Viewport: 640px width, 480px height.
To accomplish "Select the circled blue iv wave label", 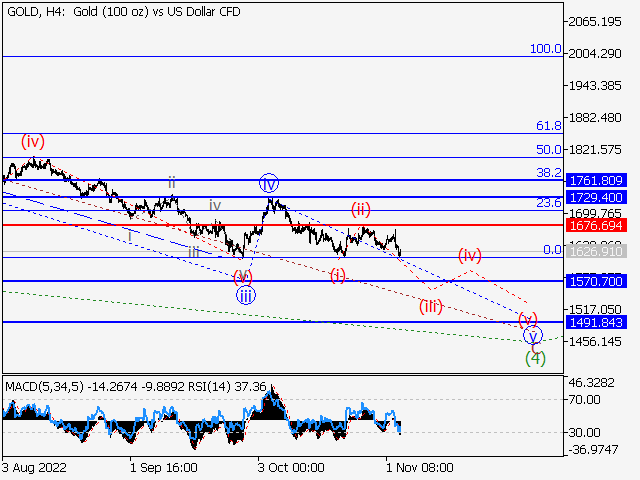I will 269,184.
